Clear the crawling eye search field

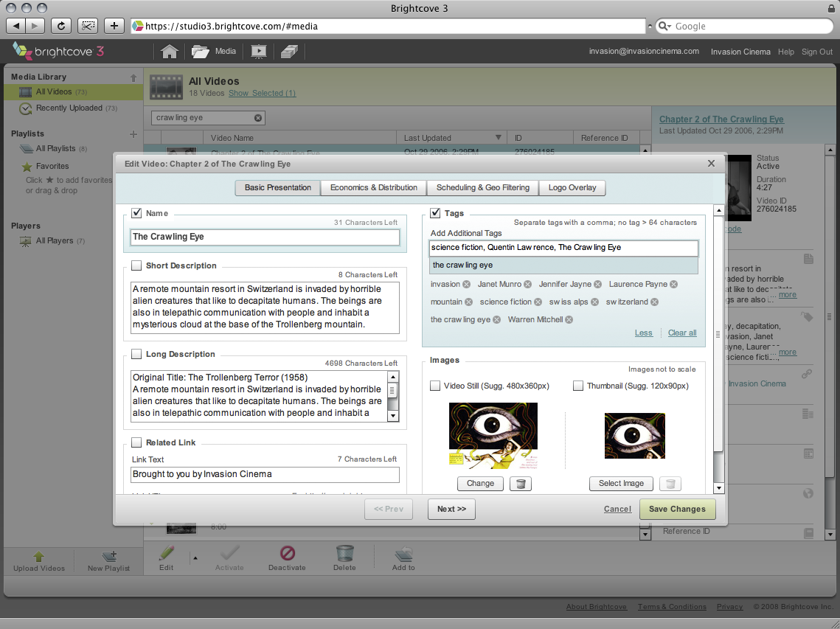tap(257, 118)
